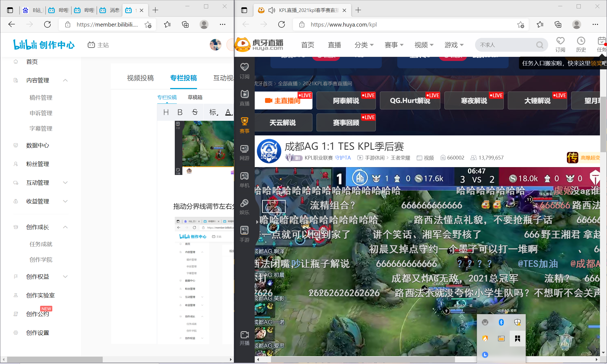The image size is (607, 364).
Task: Open 数据中心 in bilibili sidebar
Action: [x=38, y=145]
